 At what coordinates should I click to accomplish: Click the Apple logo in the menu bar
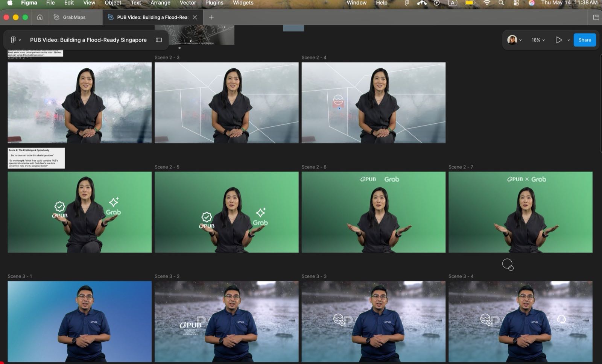click(10, 3)
